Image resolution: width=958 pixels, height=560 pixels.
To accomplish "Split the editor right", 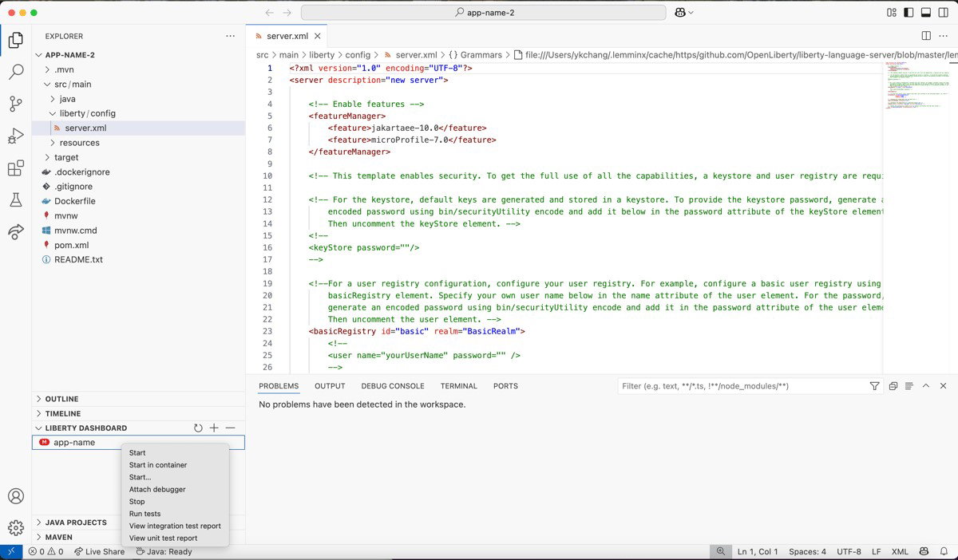I will 926,36.
